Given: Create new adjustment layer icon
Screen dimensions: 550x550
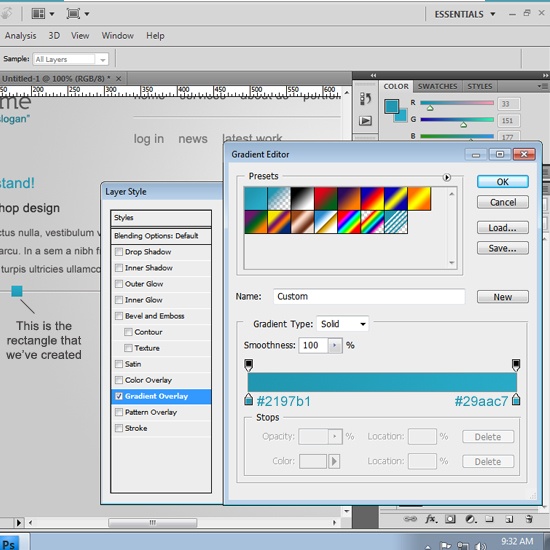Looking at the screenshot, I should tap(470, 519).
